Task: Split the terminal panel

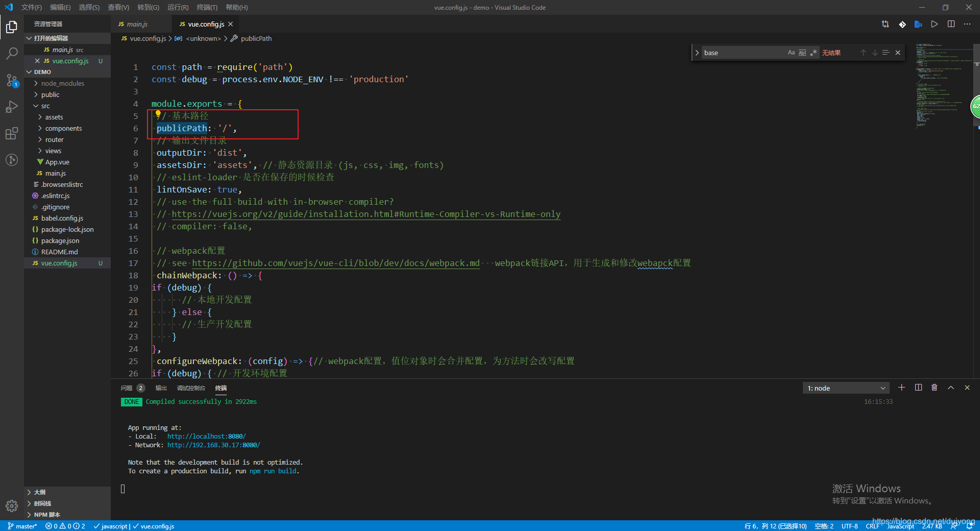Action: [918, 388]
